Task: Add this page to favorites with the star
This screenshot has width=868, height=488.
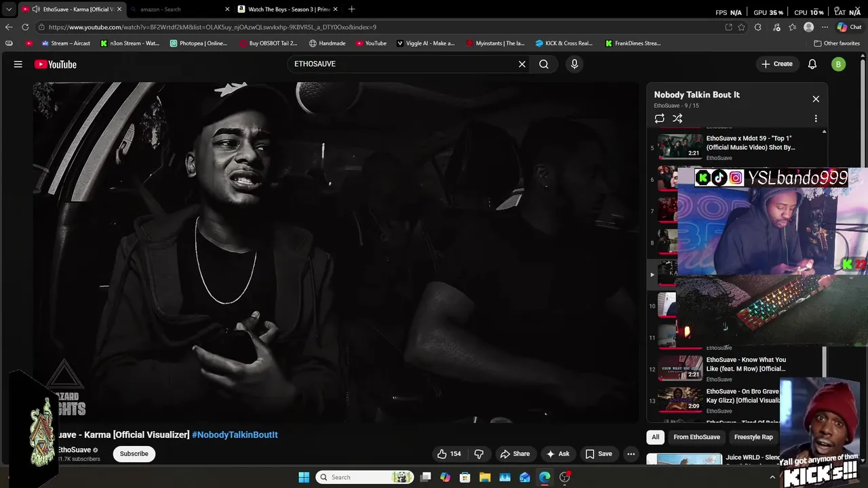Action: point(741,27)
